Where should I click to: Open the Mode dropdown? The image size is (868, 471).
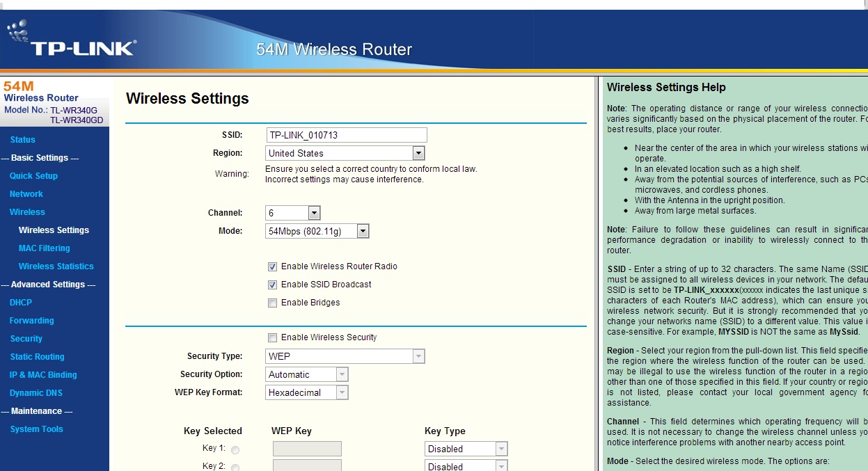click(317, 231)
